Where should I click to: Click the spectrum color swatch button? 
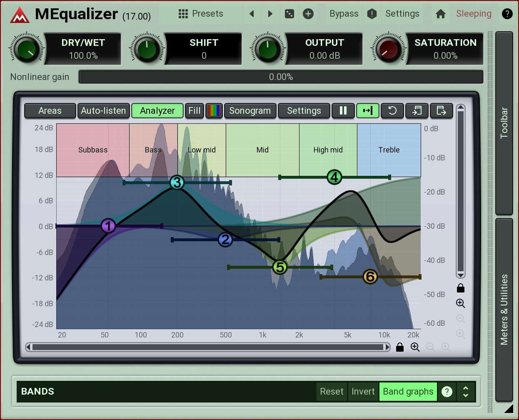(214, 111)
